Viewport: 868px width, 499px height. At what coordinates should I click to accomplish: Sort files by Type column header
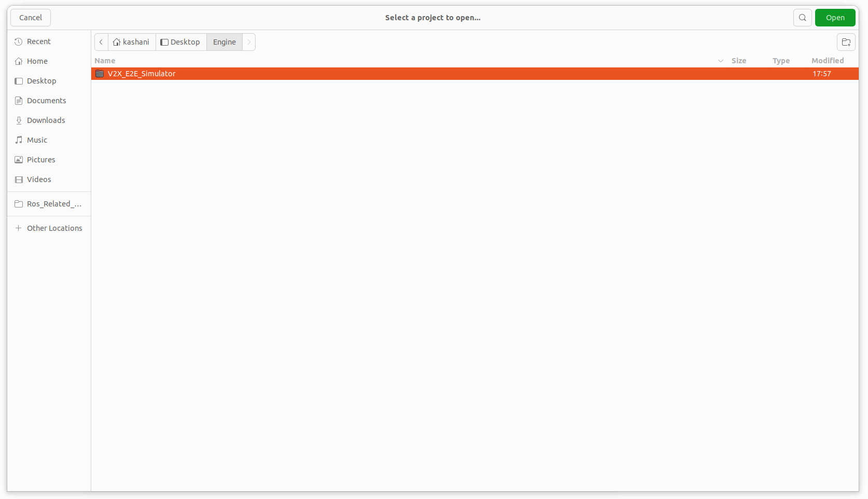pos(781,61)
